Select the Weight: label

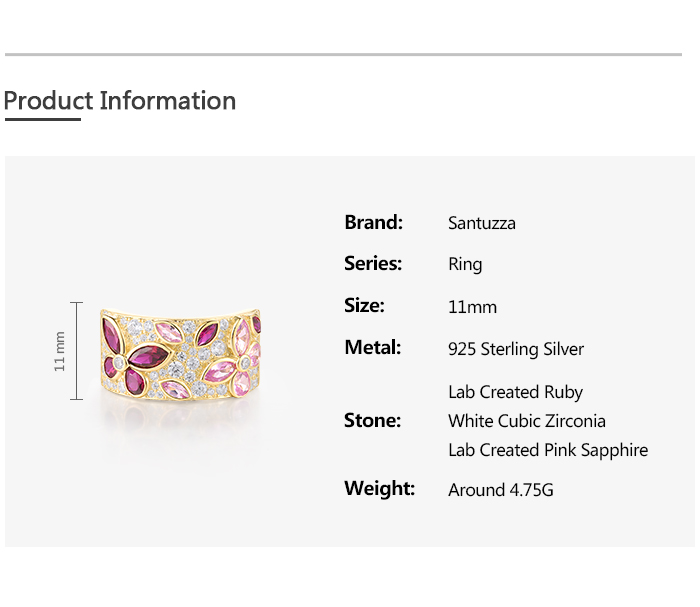(379, 488)
